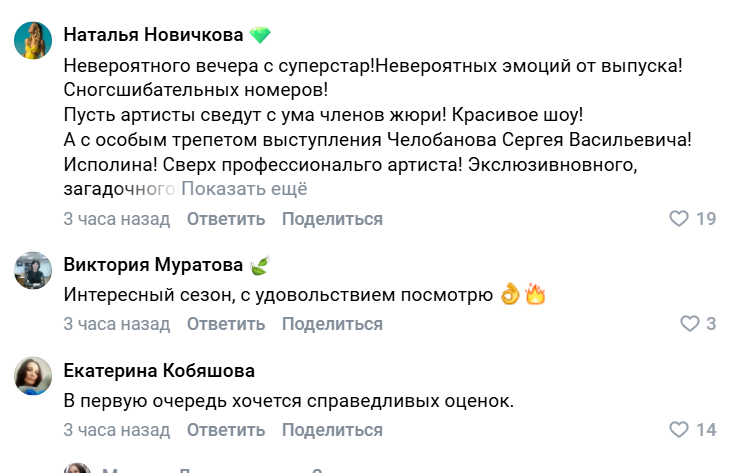Share Виктория Муратова's comment via Поделиться
Image resolution: width=738 pixels, height=473 pixels.
click(x=332, y=324)
